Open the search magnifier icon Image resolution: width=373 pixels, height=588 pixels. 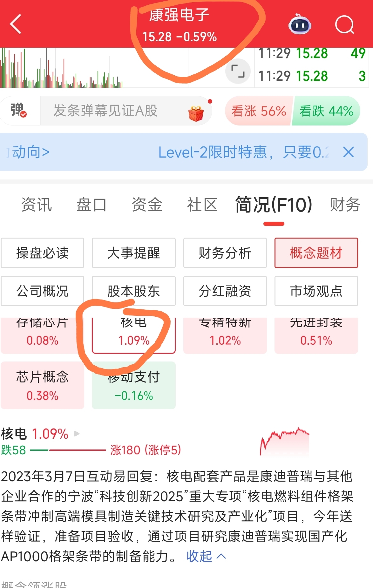(345, 24)
